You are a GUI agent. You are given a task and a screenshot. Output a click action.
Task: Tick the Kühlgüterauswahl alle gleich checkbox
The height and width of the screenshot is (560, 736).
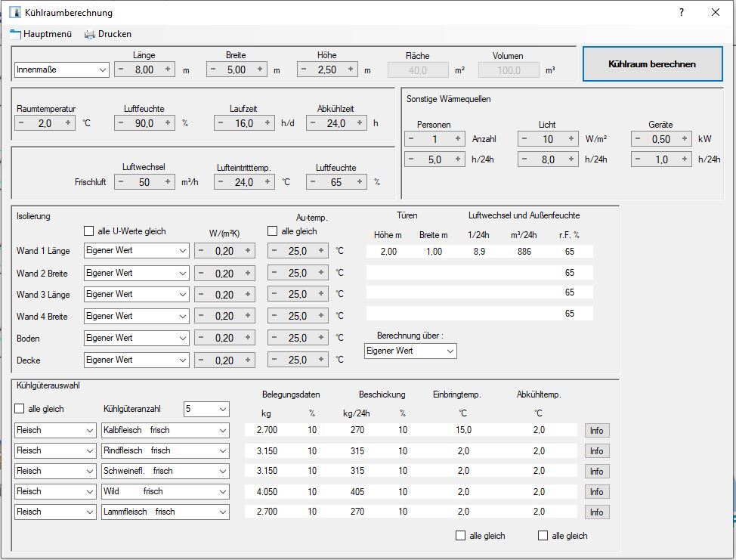(19, 409)
